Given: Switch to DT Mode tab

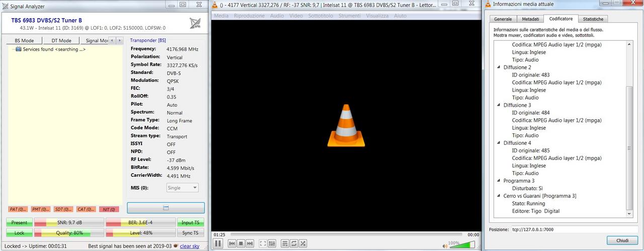Looking at the screenshot, I should point(61,41).
